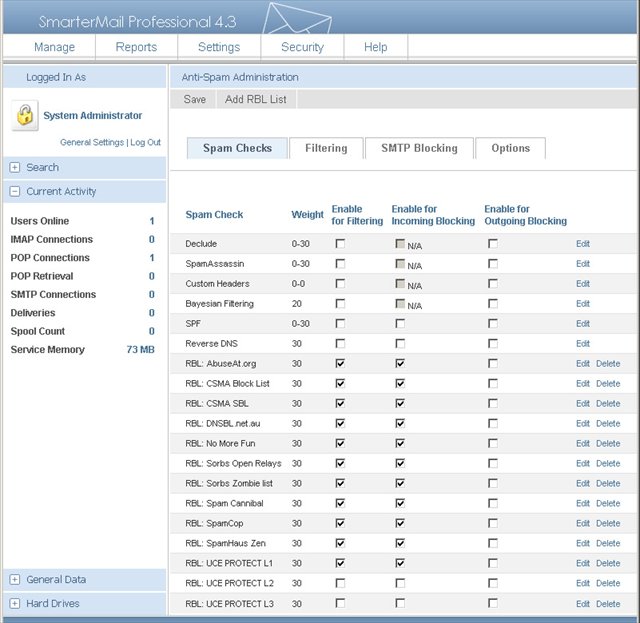The height and width of the screenshot is (623, 640).
Task: Open the Settings menu
Action: (x=219, y=47)
